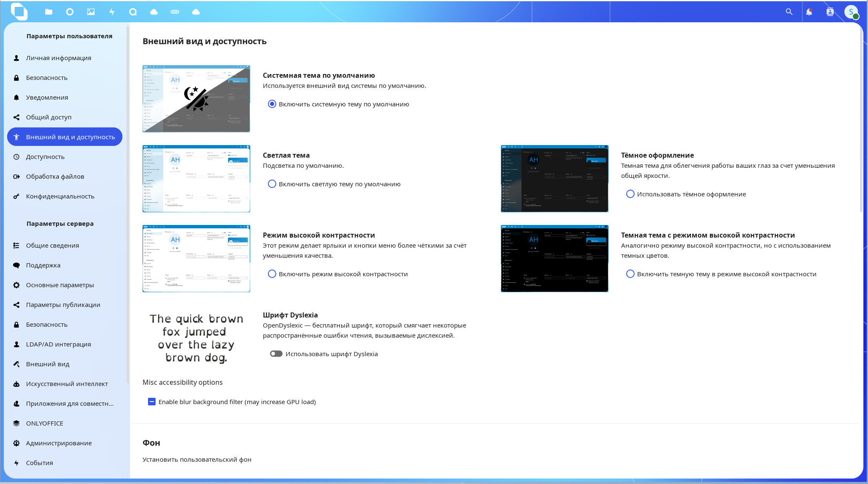Open the user avatar menu
868x484 pixels.
coord(851,12)
